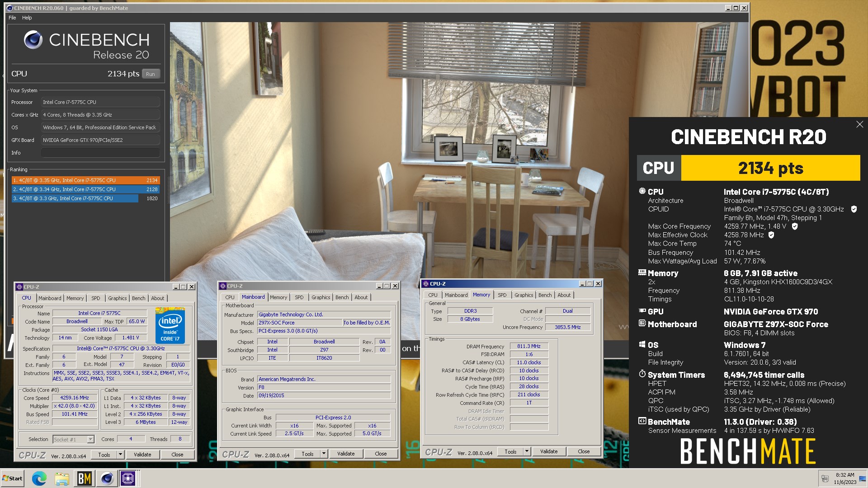The image size is (868, 488).
Task: Open Graphics tab in left CPU-Z window
Action: point(117,298)
